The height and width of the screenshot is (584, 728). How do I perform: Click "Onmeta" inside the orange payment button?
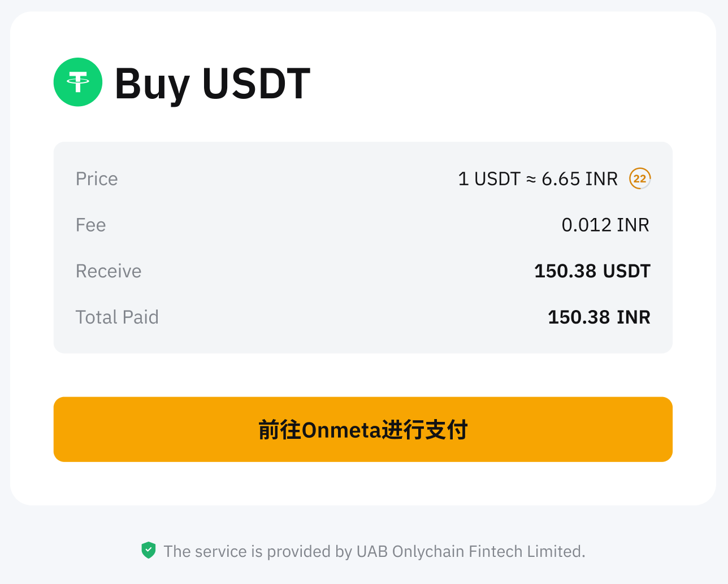pos(342,430)
